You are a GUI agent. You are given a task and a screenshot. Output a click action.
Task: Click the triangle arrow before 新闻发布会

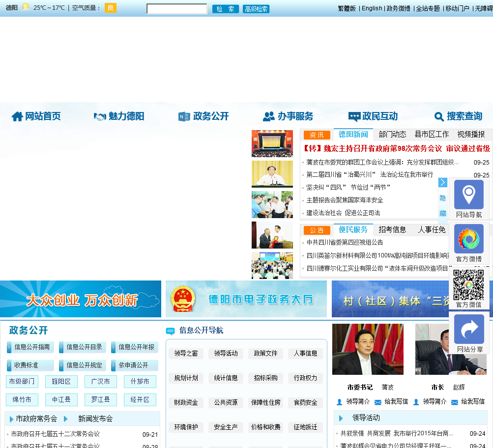(66, 419)
